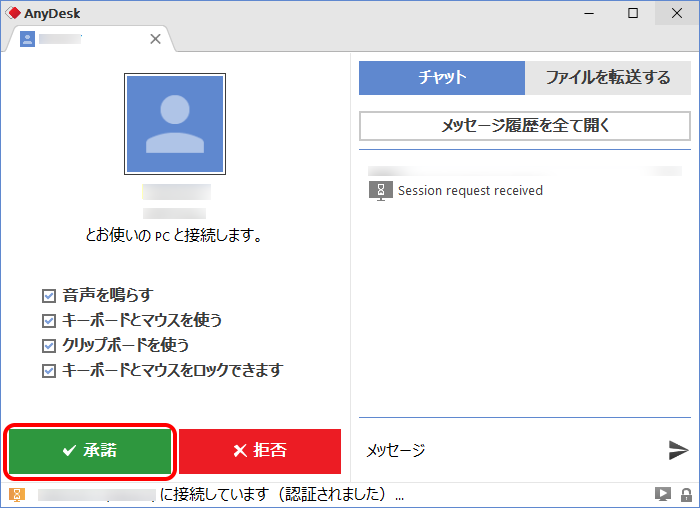Click とお使いの PC と接続します text
700x508 pixels.
coord(174,235)
